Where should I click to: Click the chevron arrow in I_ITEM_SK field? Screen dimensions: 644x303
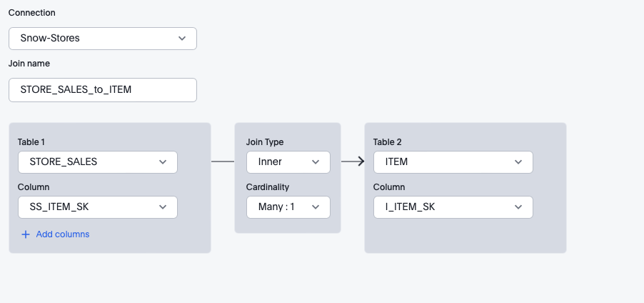pos(518,207)
